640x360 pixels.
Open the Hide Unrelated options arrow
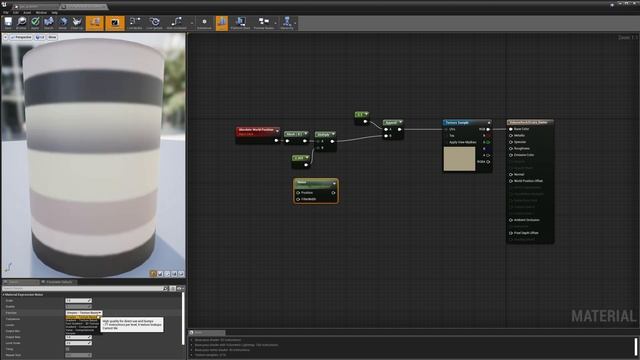coord(191,23)
